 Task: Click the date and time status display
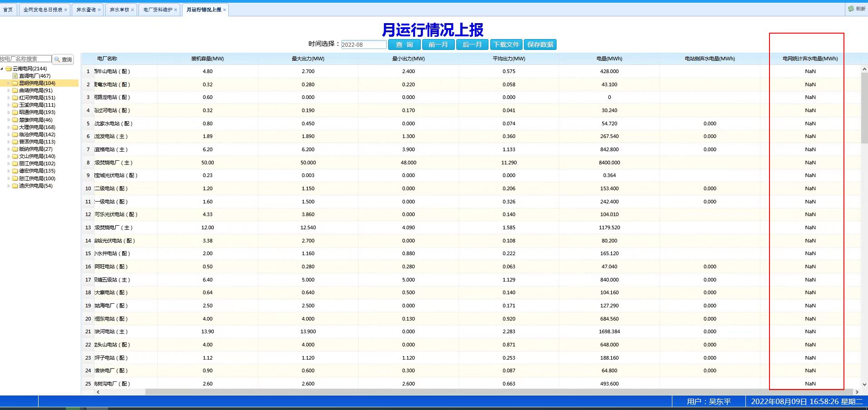[807, 401]
